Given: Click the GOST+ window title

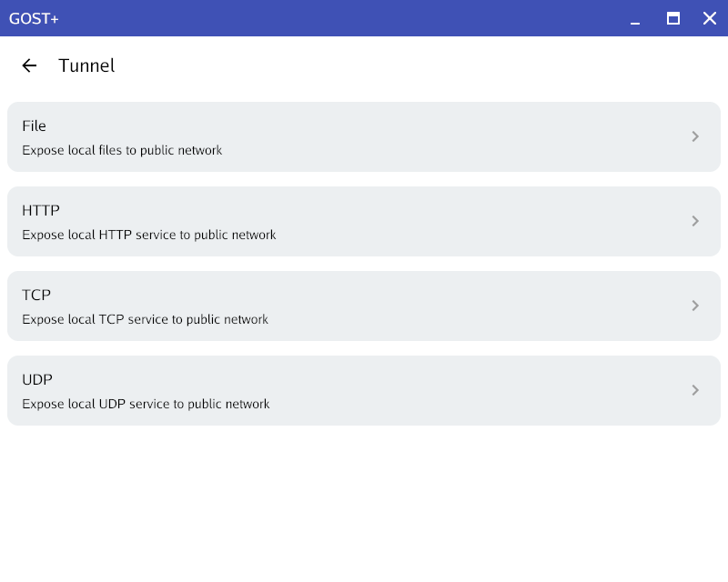Looking at the screenshot, I should click(x=34, y=18).
